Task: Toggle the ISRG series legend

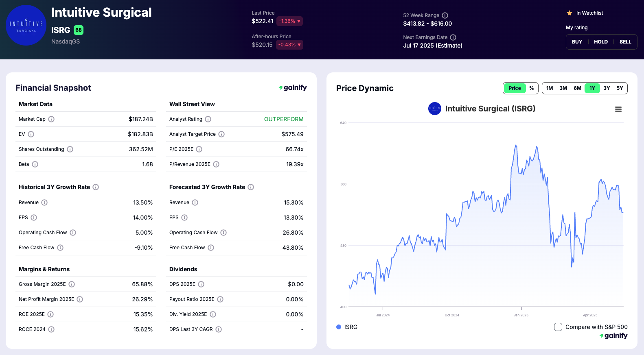Action: point(347,327)
